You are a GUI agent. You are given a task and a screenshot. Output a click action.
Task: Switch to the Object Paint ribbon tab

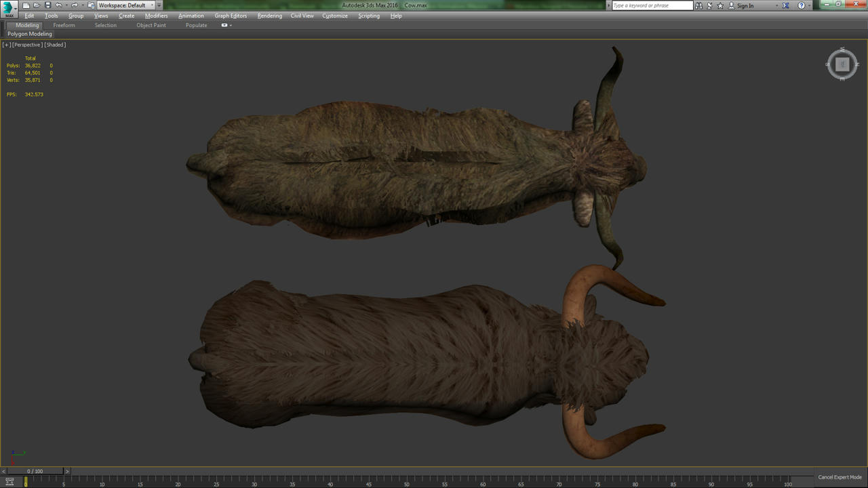[x=151, y=25]
